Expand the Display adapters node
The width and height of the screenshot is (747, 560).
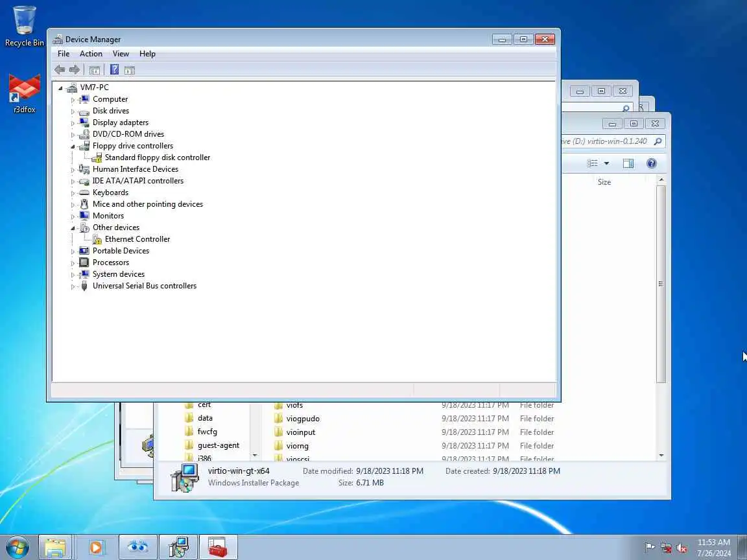pos(73,123)
